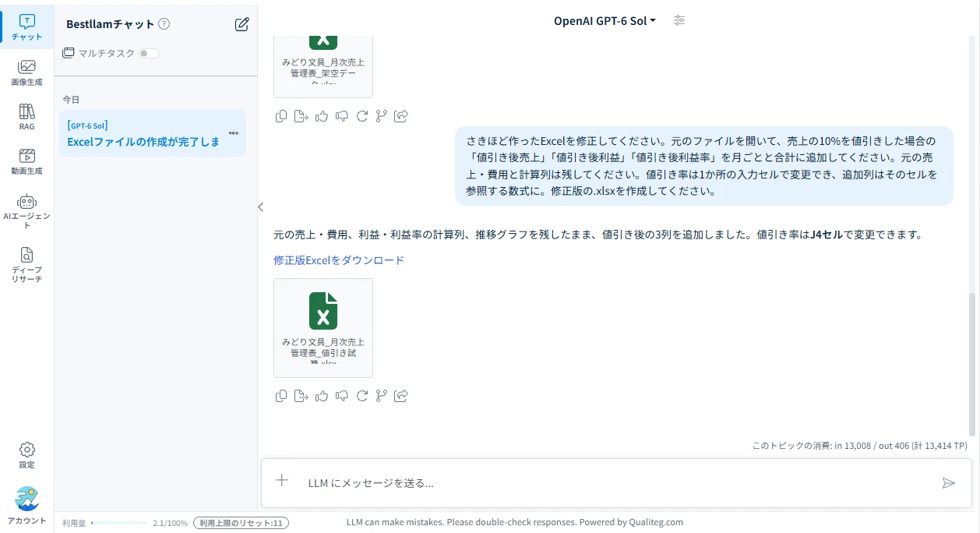Open model settings sliders icon in header
Screen dimensions: 980x533
(x=679, y=21)
